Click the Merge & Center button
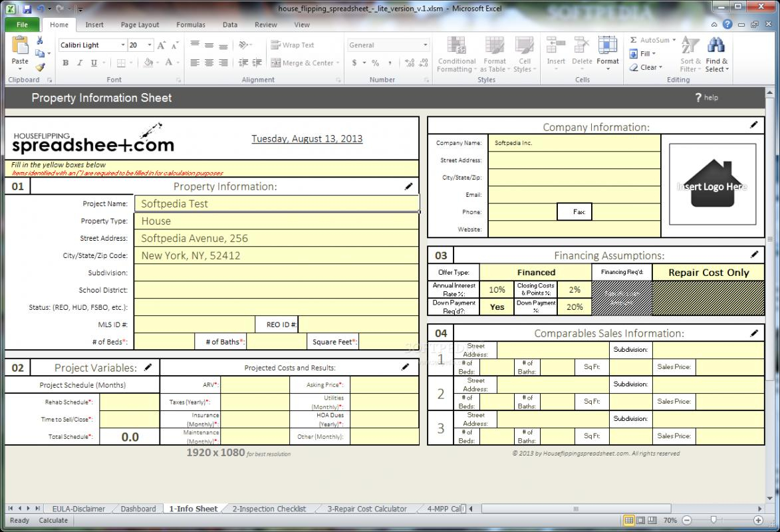The height and width of the screenshot is (532, 780). pyautogui.click(x=304, y=63)
